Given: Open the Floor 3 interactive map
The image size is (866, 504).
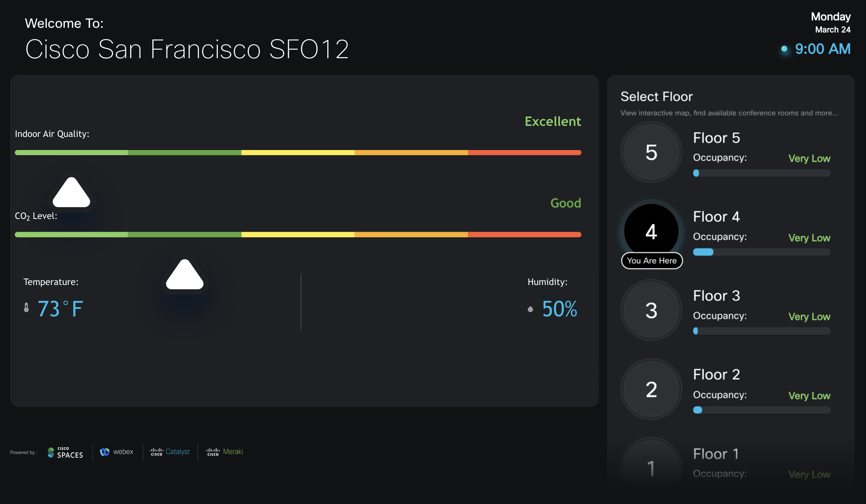Looking at the screenshot, I should (x=650, y=310).
